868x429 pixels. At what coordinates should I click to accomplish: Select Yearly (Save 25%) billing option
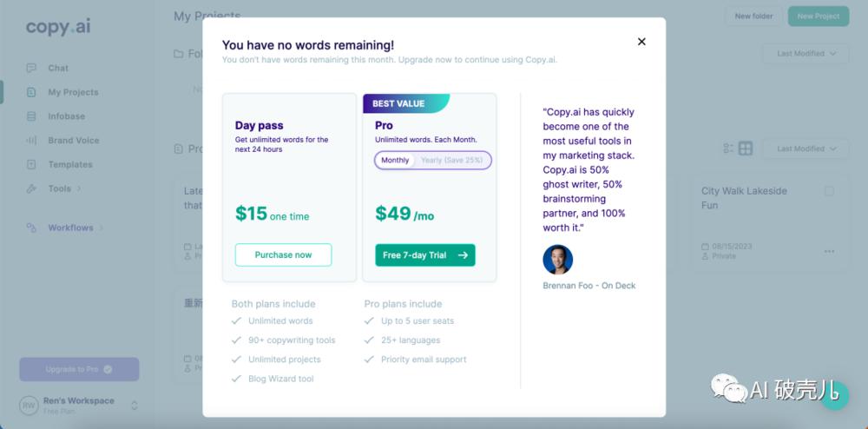click(x=453, y=161)
